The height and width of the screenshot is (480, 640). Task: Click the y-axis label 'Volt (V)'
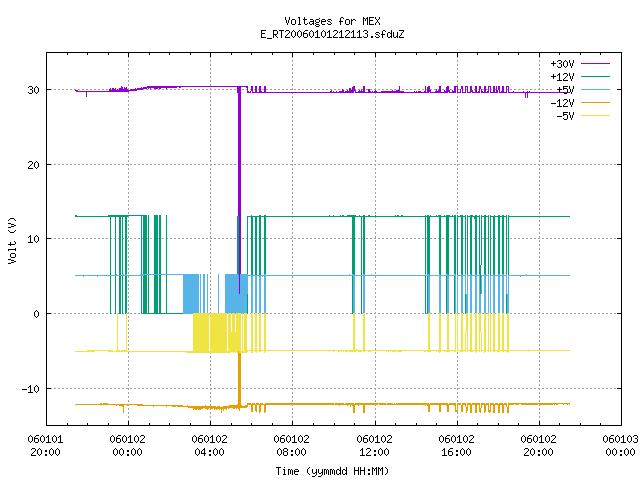coord(12,240)
